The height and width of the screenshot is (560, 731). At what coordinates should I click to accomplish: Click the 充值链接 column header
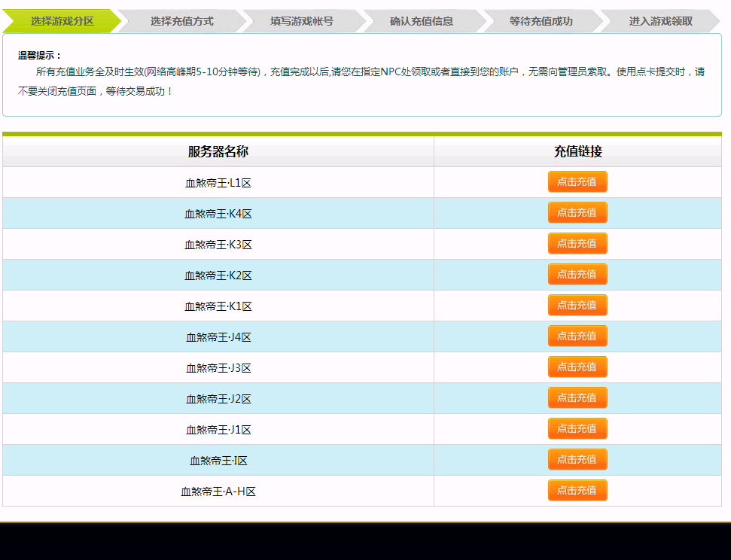pyautogui.click(x=577, y=151)
